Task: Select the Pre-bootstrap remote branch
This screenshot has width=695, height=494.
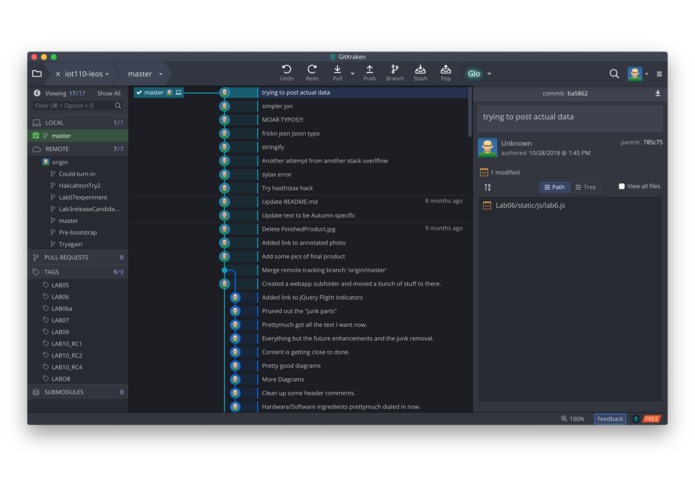Action: coord(78,232)
